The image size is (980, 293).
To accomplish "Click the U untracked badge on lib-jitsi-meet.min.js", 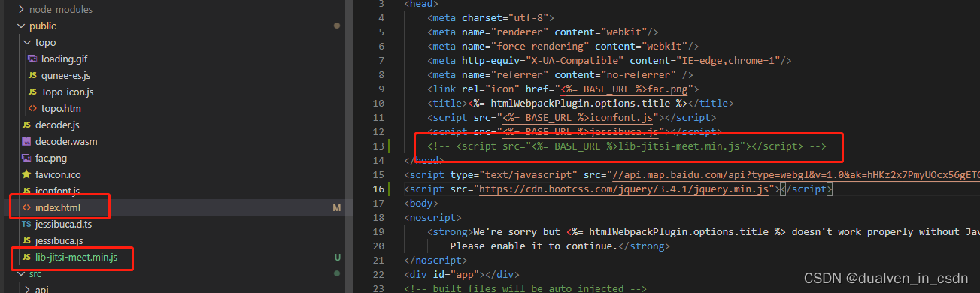I will pyautogui.click(x=338, y=258).
